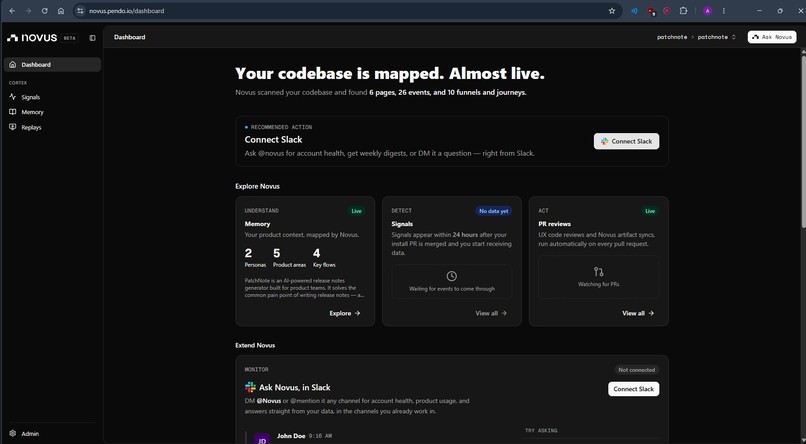Image resolution: width=806 pixels, height=444 pixels.
Task: Click the browser back arrow
Action: [x=12, y=11]
